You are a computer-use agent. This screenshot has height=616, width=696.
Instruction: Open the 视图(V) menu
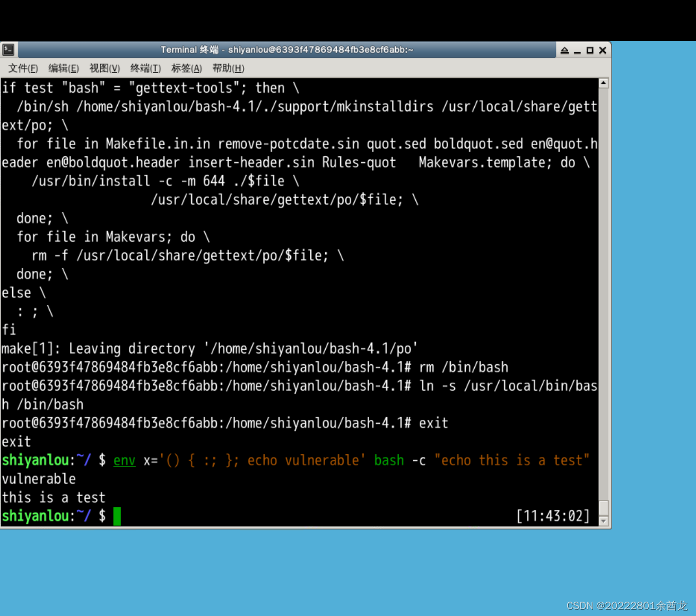coord(105,68)
